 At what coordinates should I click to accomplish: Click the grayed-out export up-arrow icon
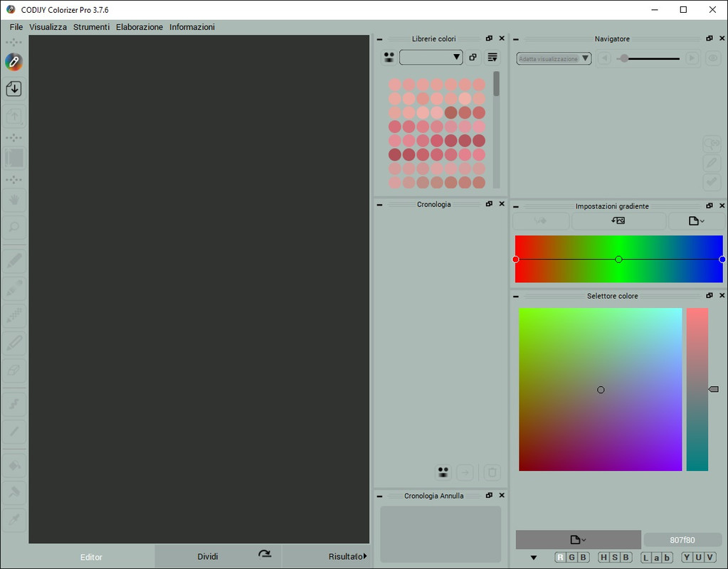[14, 116]
